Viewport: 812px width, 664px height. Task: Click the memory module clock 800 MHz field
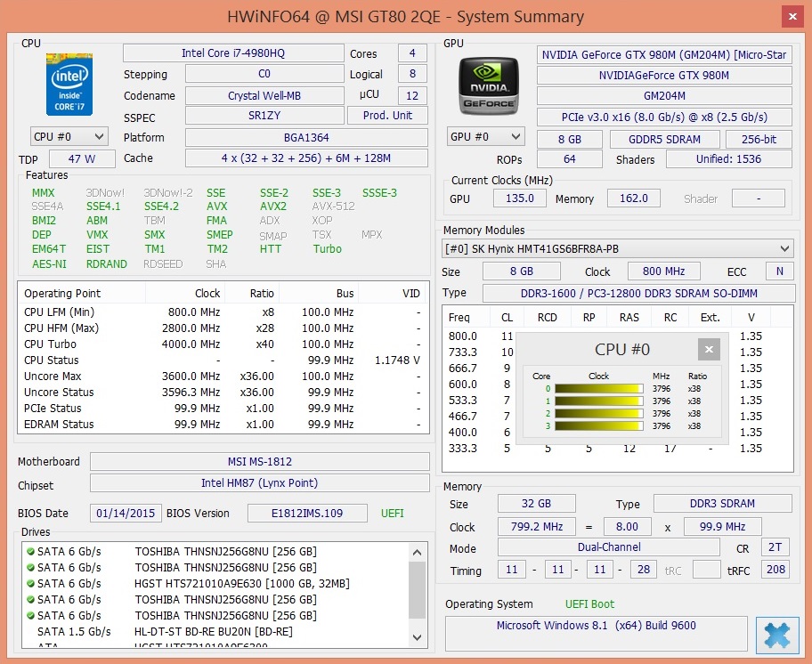[664, 271]
